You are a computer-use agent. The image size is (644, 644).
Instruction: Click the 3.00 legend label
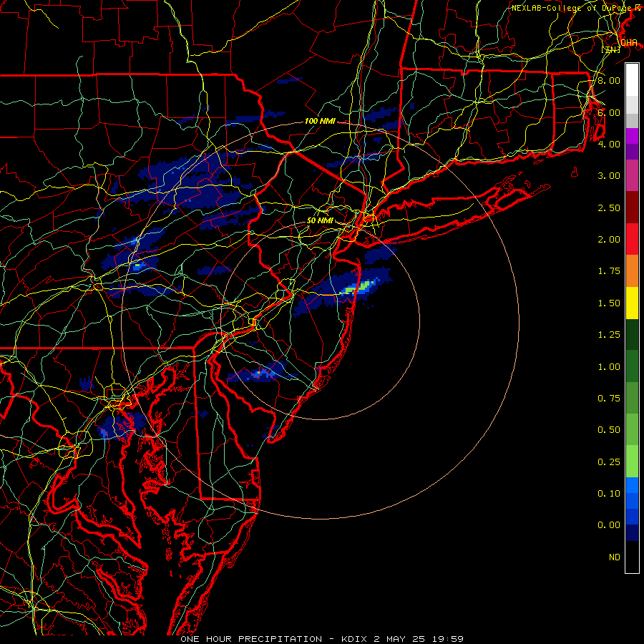(609, 176)
